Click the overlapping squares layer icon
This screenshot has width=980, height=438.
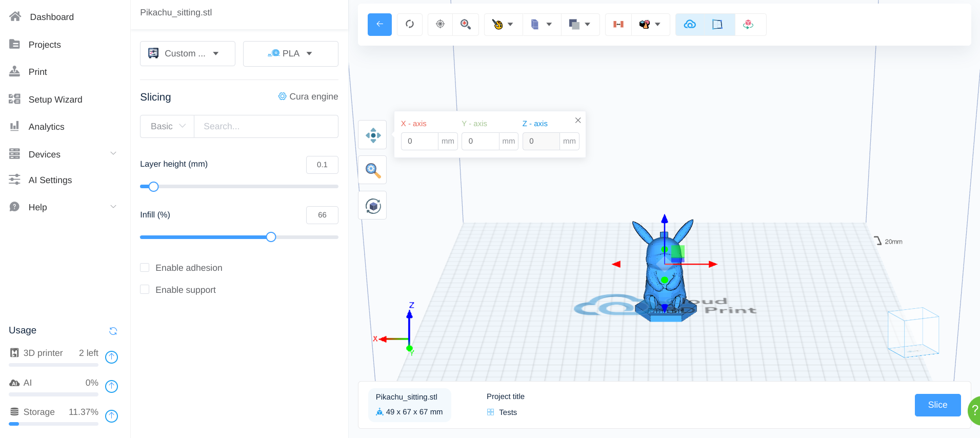pos(574,24)
